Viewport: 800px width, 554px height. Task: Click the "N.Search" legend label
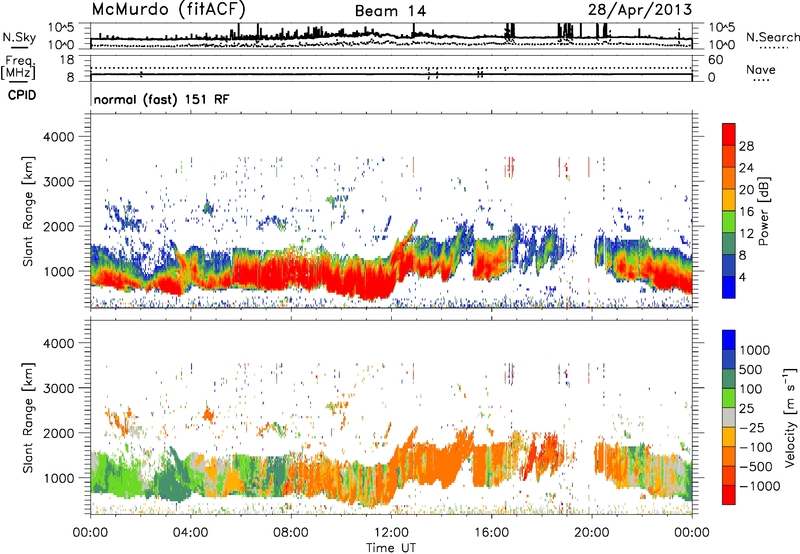(773, 37)
